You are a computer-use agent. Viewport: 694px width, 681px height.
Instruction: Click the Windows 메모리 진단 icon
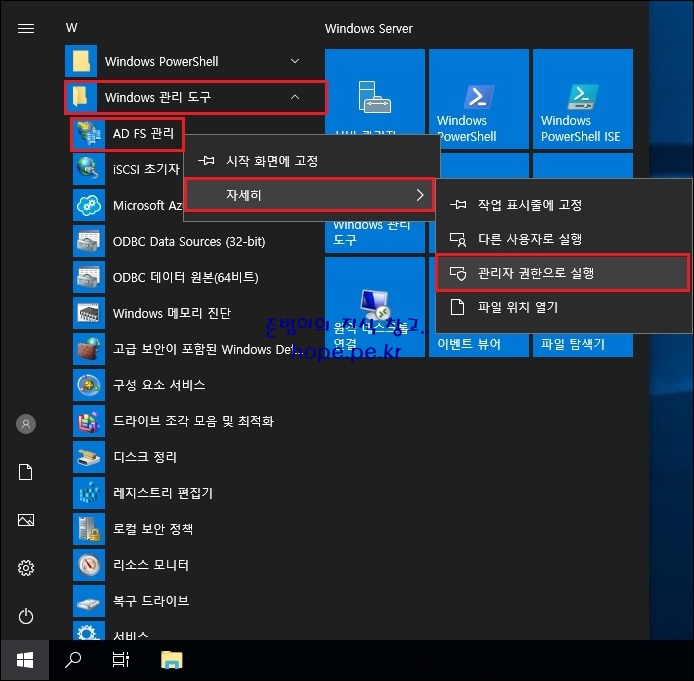pos(89,313)
